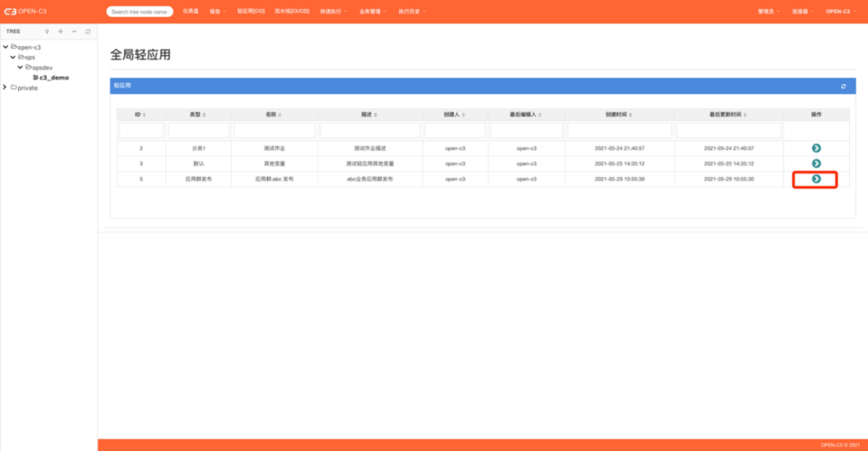Run the 其他变量 row action arrow

816,163
